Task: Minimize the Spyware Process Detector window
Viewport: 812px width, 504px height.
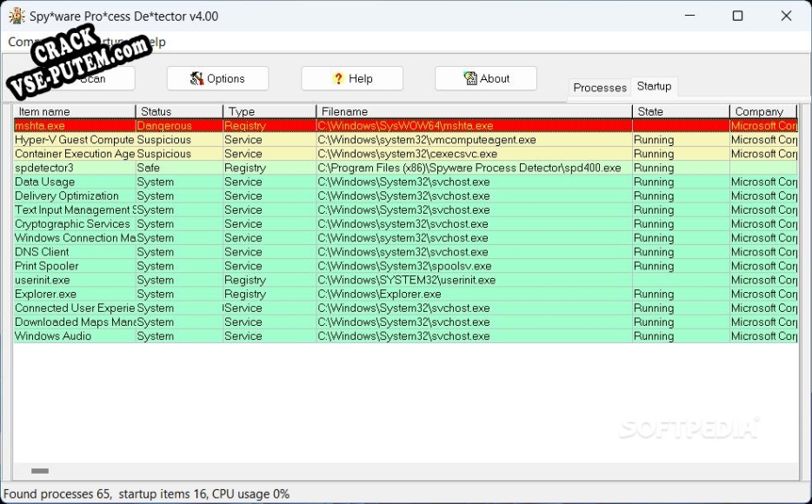Action: (689, 16)
